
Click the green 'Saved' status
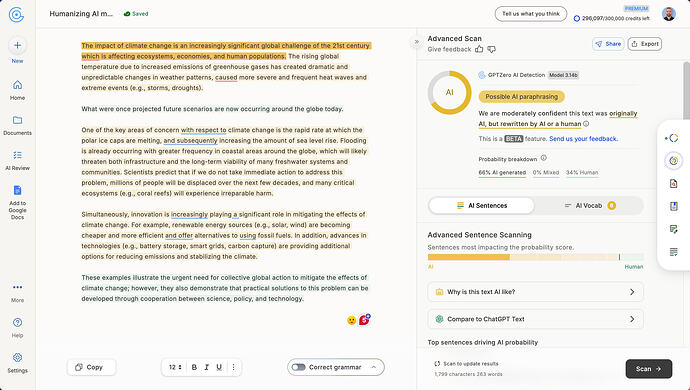(x=136, y=14)
